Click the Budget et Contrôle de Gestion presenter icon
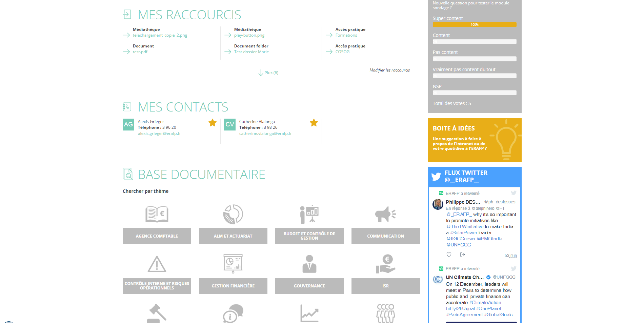The width and height of the screenshot is (644, 323). coord(309,214)
